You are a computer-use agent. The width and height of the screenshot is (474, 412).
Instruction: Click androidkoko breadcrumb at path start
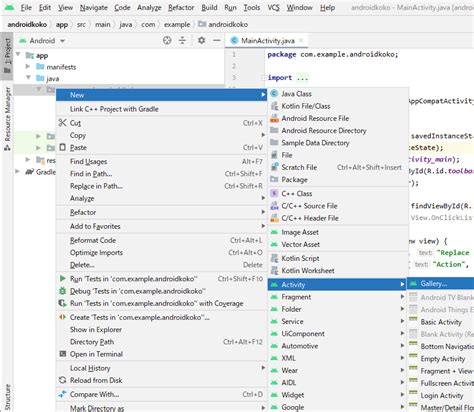[27, 24]
